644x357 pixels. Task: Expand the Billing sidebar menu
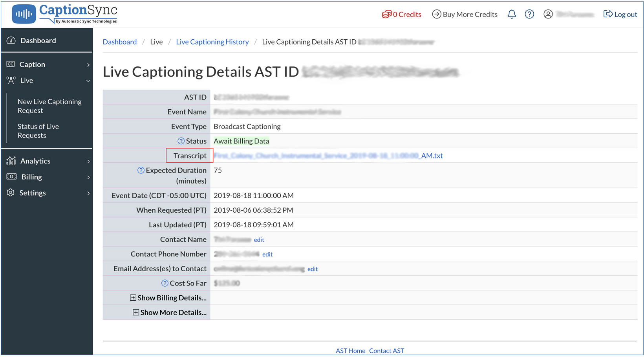47,177
